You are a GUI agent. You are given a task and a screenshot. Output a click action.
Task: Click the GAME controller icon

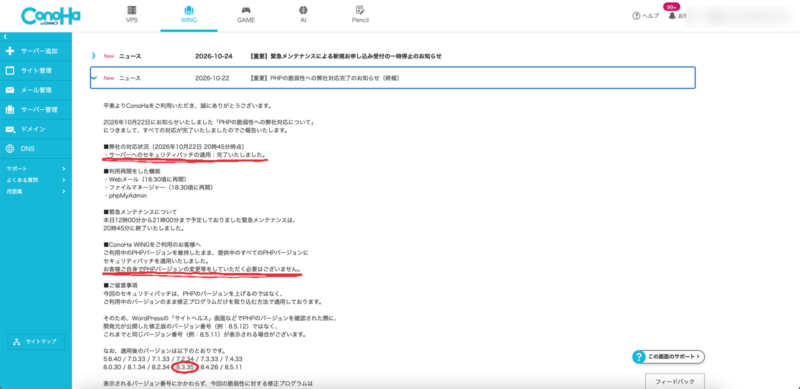pyautogui.click(x=246, y=10)
